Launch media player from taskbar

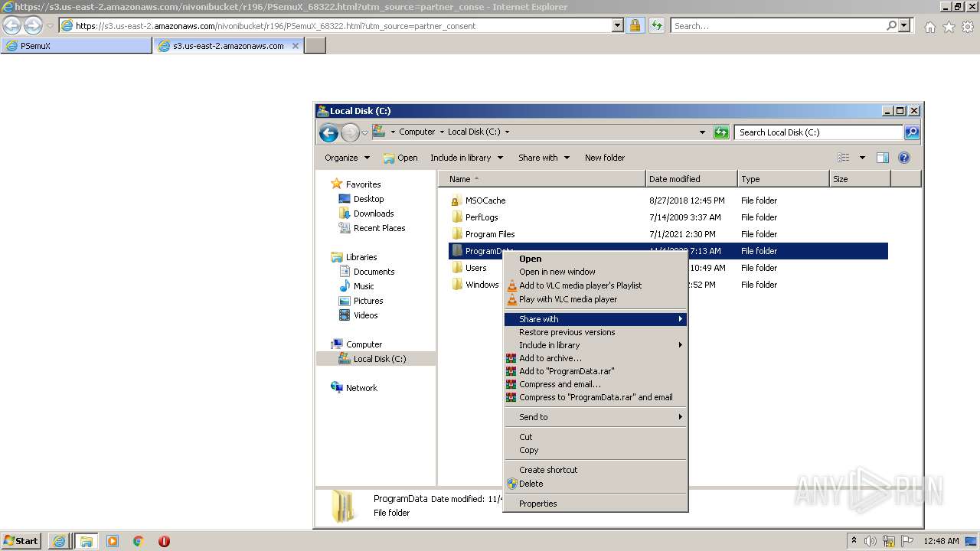(113, 541)
